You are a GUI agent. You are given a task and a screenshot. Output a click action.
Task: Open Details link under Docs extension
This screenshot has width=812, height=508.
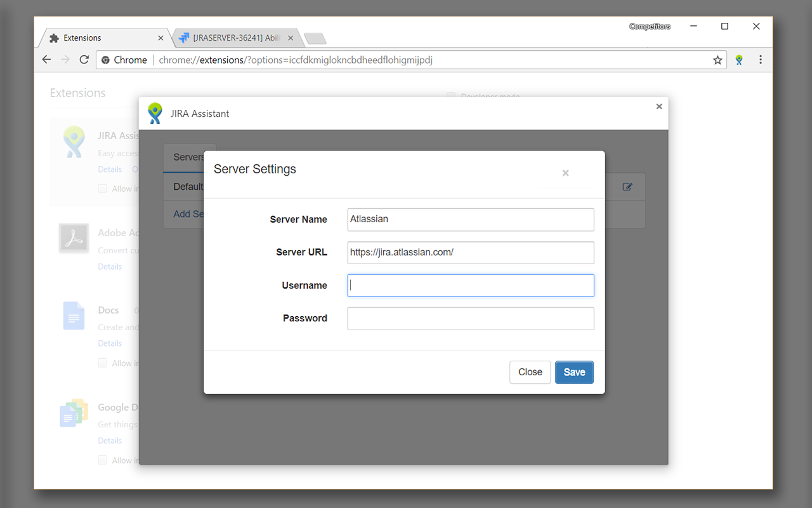click(x=110, y=344)
